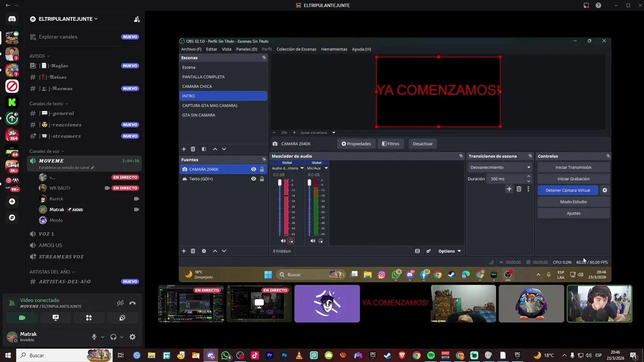Open Mic/Aux channel options arrow

click(x=326, y=168)
